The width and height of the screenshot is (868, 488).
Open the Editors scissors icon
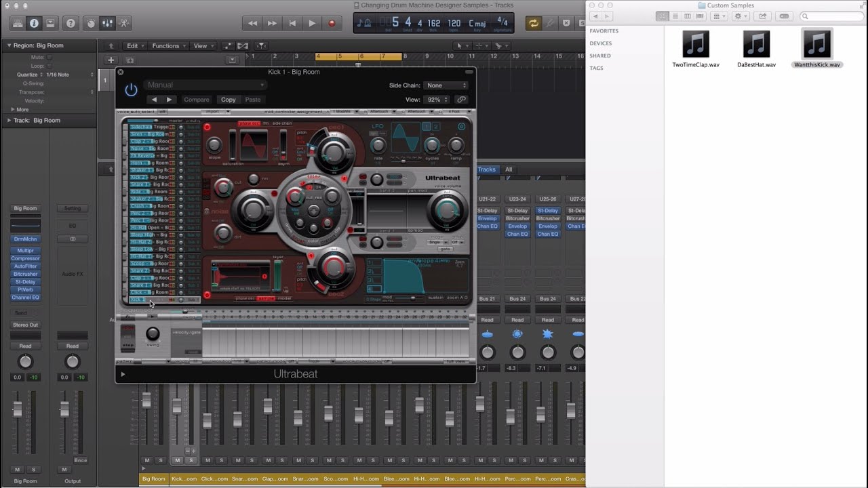pyautogui.click(x=123, y=23)
